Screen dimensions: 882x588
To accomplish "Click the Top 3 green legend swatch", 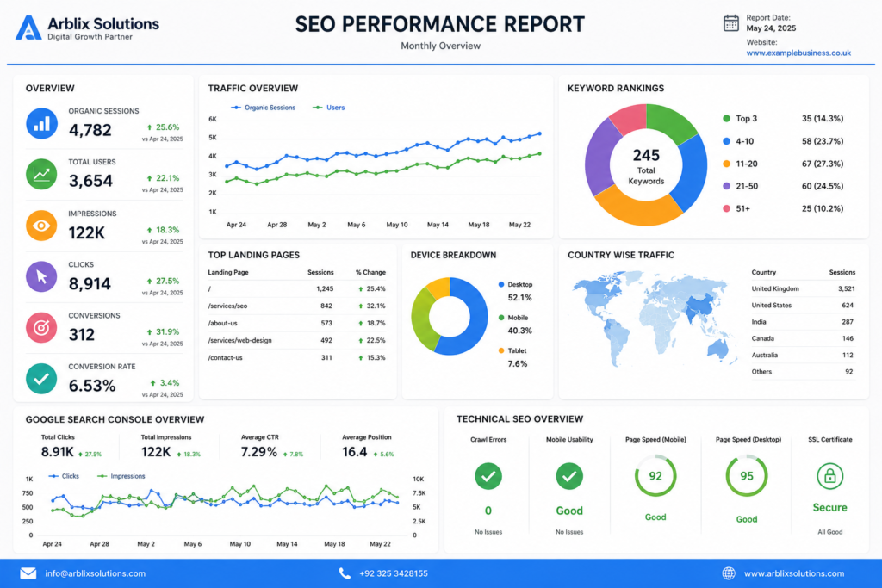I will (x=726, y=119).
